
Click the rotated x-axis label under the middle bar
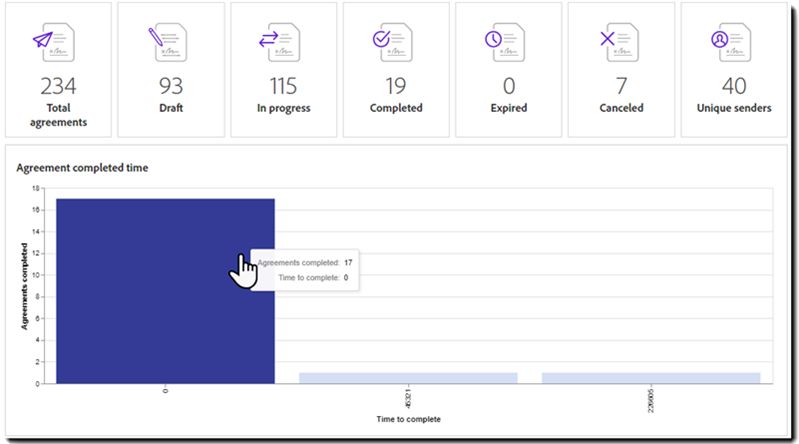pos(408,398)
